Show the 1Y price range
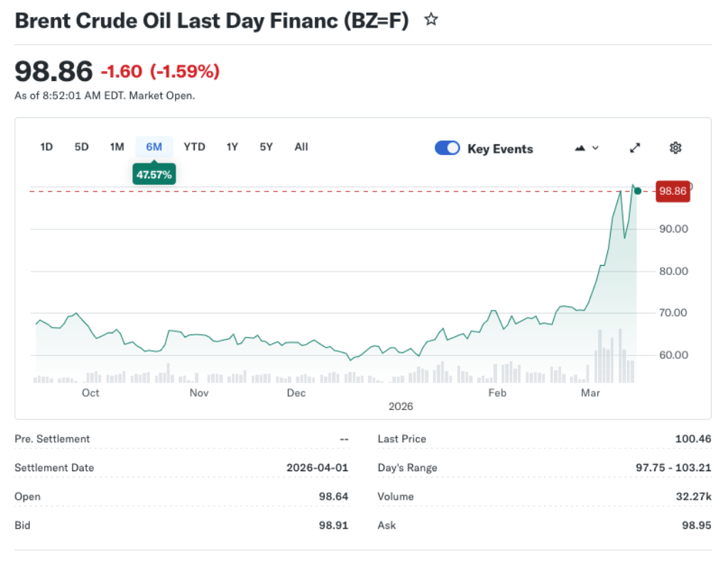This screenshot has width=728, height=565. tap(232, 147)
